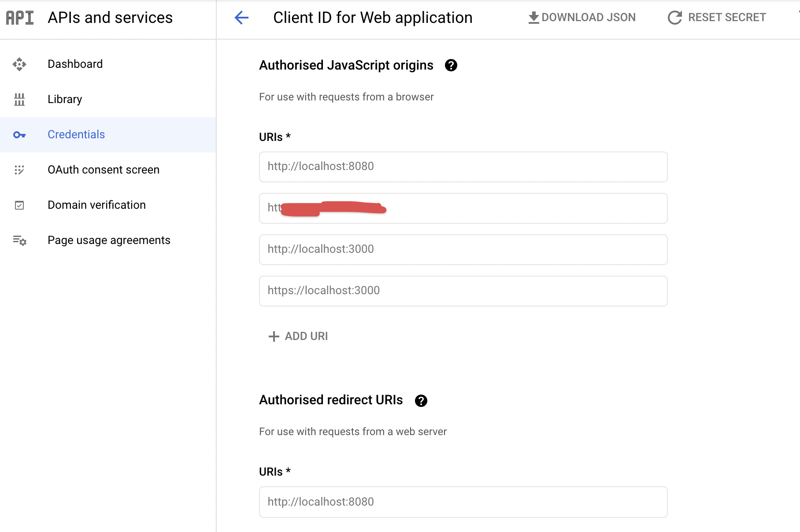Open help for Authorised JavaScript origins
This screenshot has width=800, height=532.
(x=451, y=65)
